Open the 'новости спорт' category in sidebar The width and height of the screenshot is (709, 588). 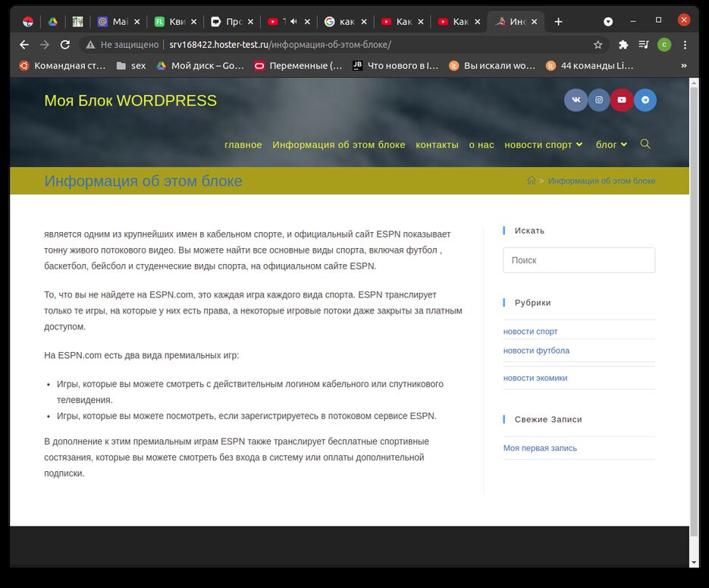pyautogui.click(x=530, y=332)
